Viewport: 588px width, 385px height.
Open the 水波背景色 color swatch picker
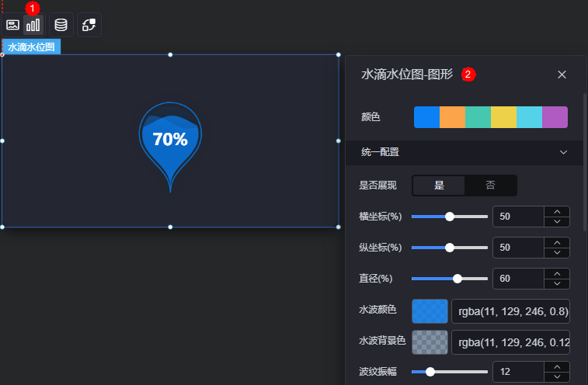[430, 342]
